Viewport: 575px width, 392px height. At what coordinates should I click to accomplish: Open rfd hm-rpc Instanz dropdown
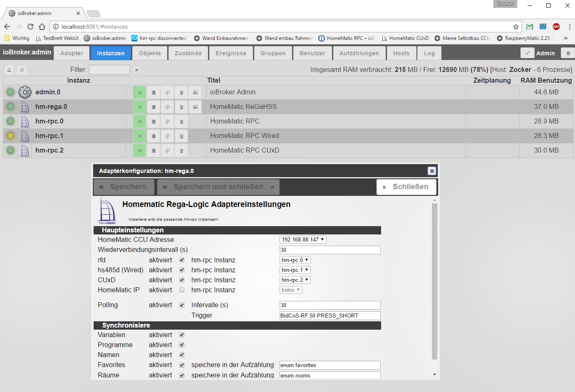pos(295,260)
